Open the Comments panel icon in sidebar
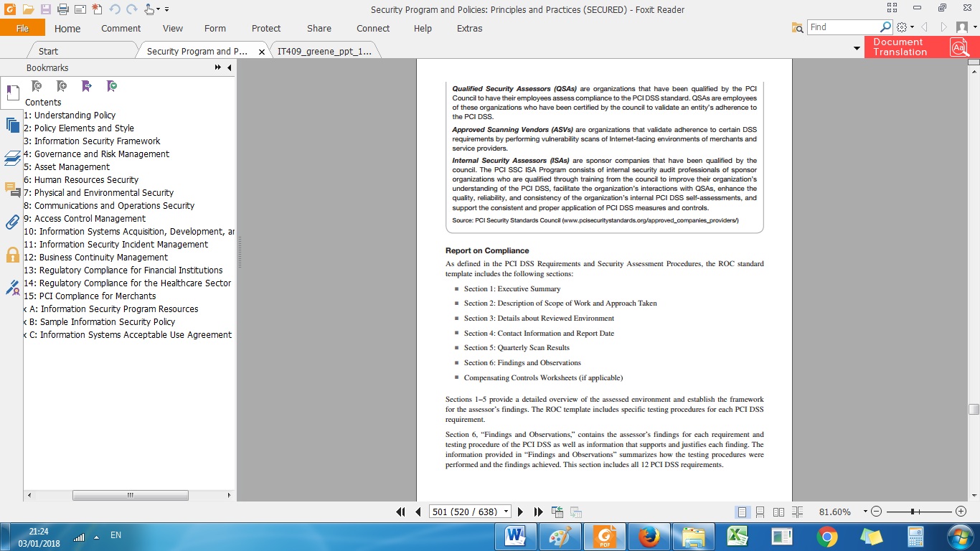Screen dimensions: 980x551 pos(12,189)
